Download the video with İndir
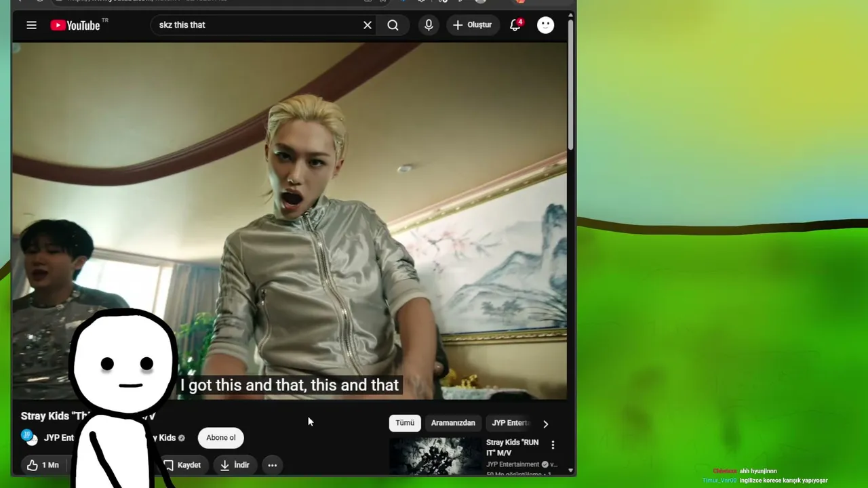The width and height of the screenshot is (868, 488). pos(235,465)
